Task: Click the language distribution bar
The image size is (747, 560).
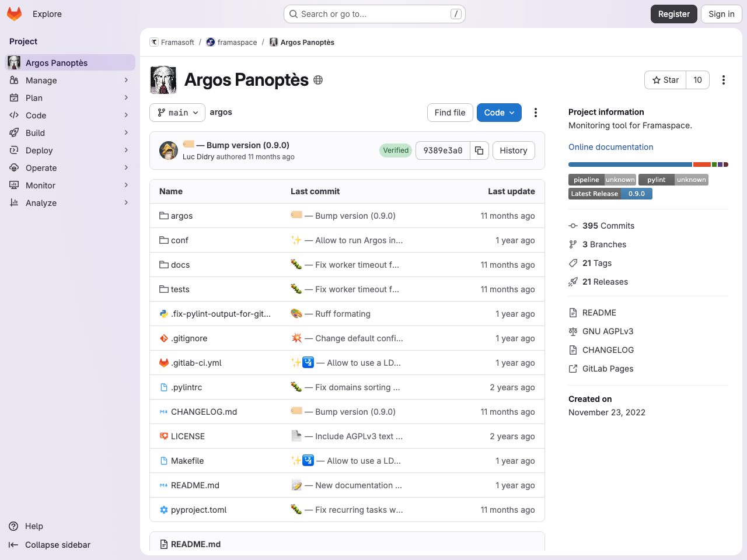Action: [630, 164]
